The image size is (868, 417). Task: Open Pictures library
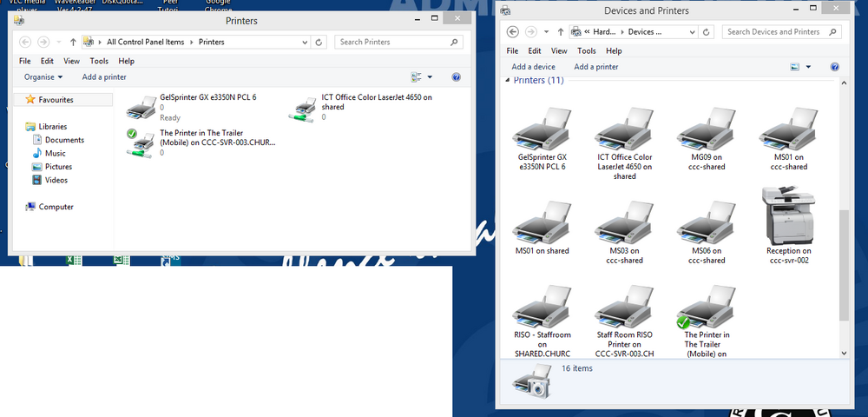tap(58, 167)
